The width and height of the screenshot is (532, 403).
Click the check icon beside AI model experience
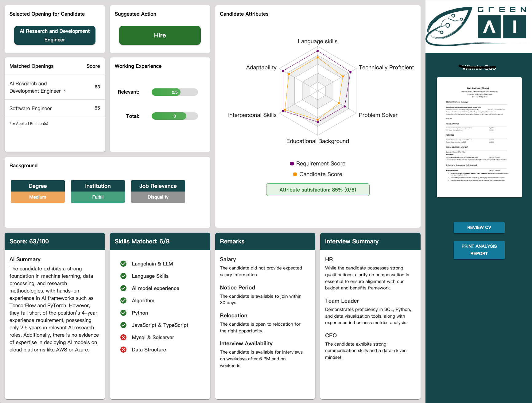click(123, 288)
